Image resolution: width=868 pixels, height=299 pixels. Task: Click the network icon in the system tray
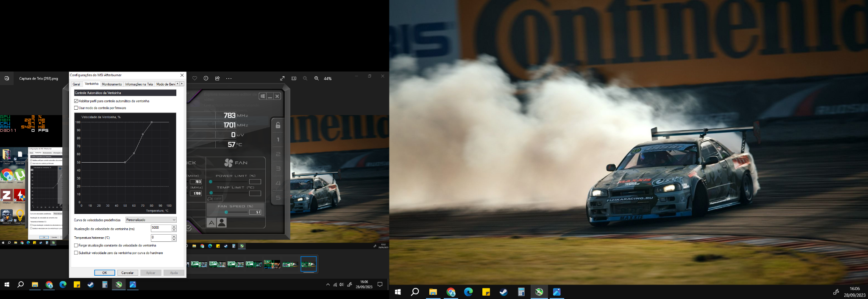(x=335, y=285)
